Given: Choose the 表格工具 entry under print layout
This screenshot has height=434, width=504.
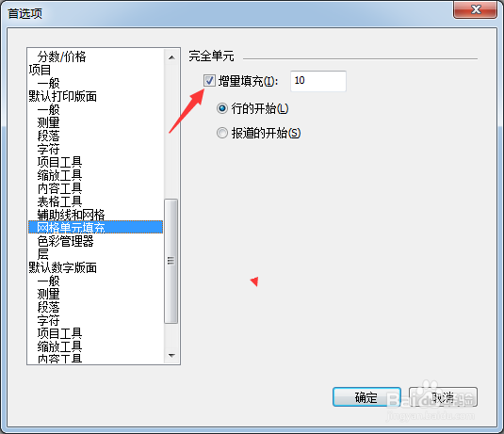Looking at the screenshot, I should [59, 201].
